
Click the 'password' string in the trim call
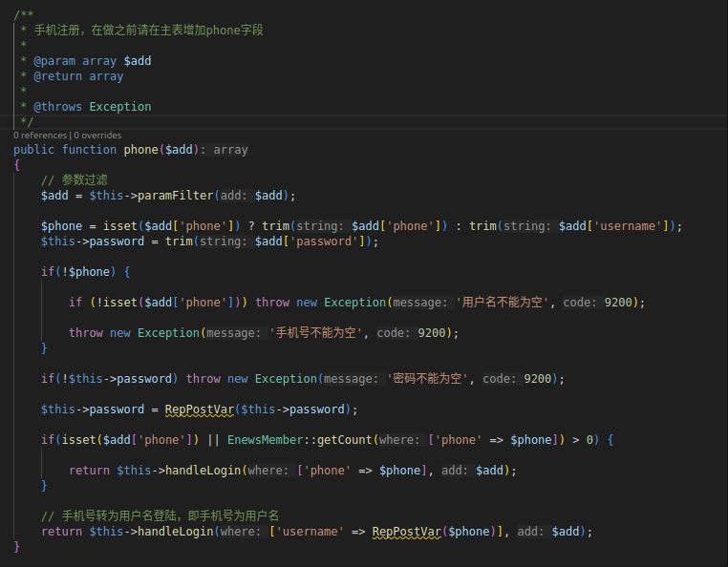(x=324, y=241)
